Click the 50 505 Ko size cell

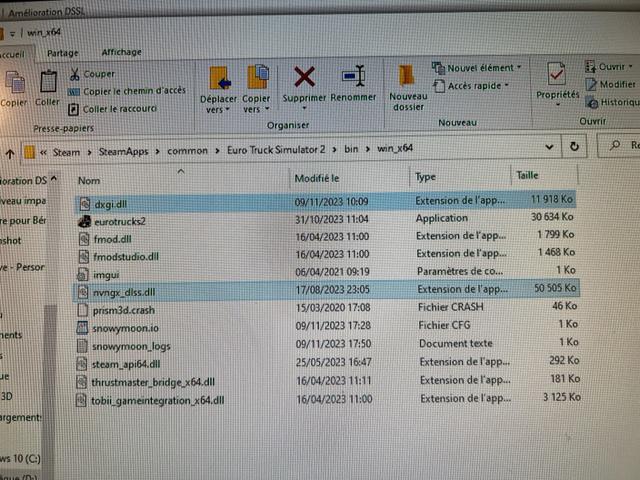pos(555,288)
